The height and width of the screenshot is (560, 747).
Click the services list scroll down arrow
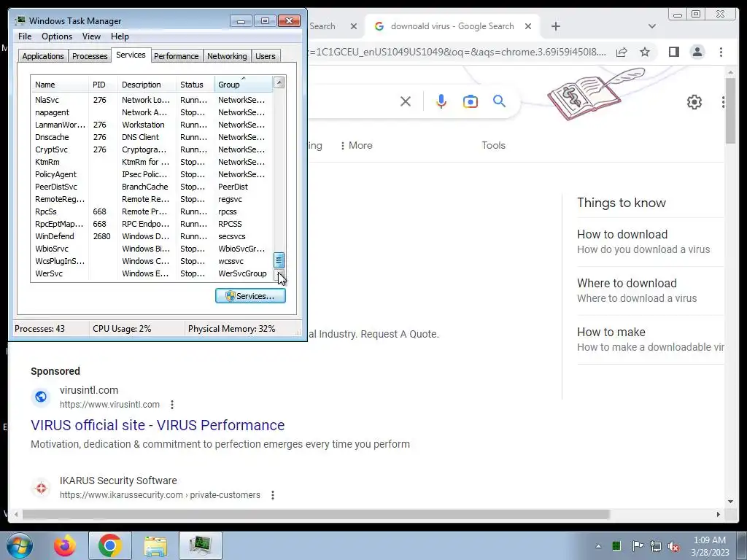[x=279, y=276]
